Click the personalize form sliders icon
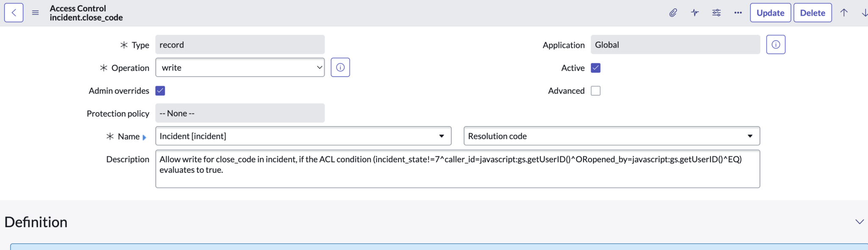Screen dimensions: 868x250 coord(716,13)
